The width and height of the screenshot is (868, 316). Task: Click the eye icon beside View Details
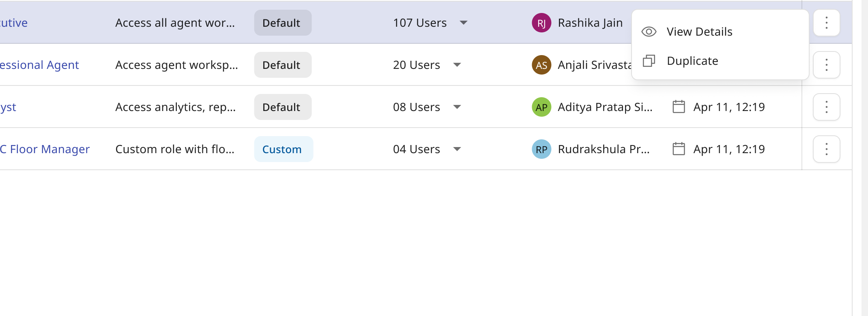tap(649, 32)
